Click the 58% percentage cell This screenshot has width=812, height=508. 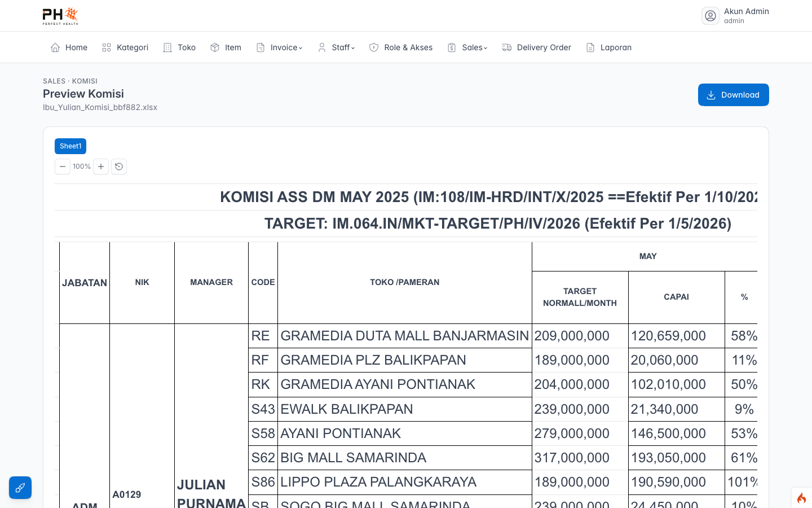pos(742,336)
